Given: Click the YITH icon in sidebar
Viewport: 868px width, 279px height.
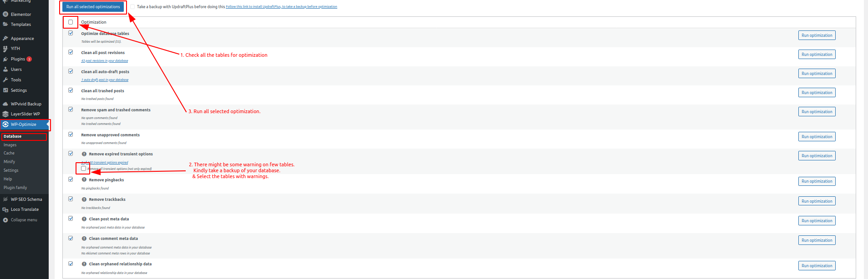Looking at the screenshot, I should click(x=5, y=49).
